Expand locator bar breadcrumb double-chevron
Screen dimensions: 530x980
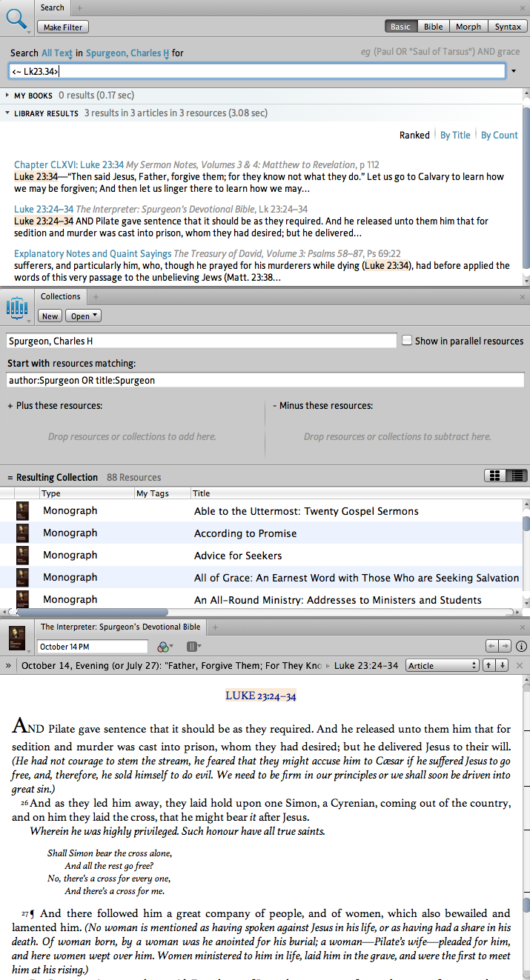point(9,665)
